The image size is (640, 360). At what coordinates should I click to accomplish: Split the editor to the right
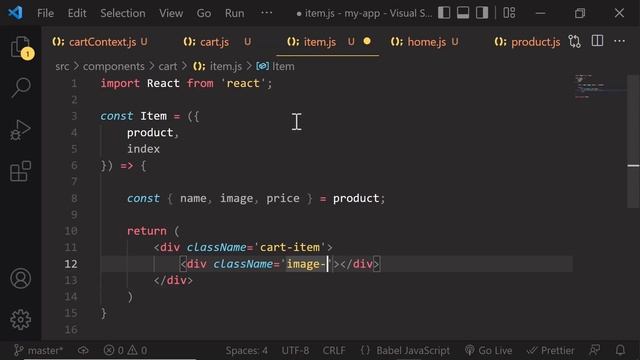597,41
